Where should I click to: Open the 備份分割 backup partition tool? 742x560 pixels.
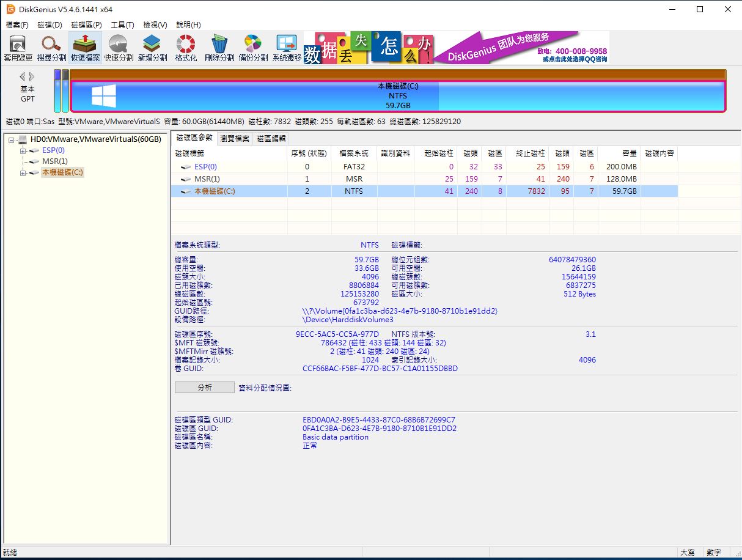[252, 48]
